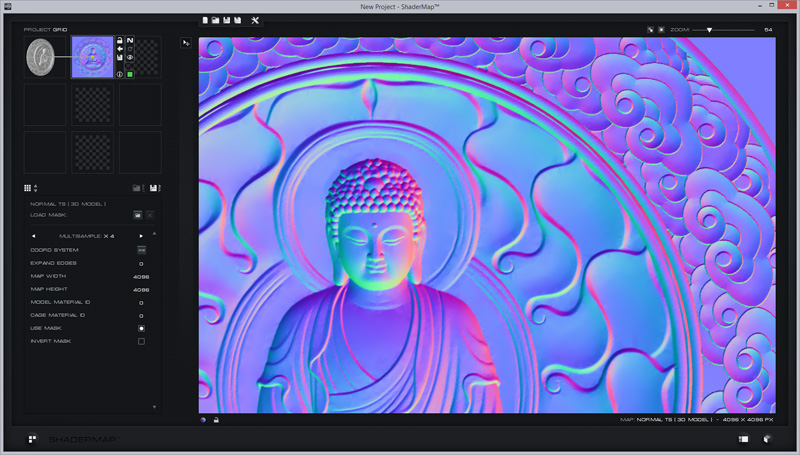The width and height of the screenshot is (800, 455).
Task: Click the application icon in the title bar
Action: tap(7, 6)
